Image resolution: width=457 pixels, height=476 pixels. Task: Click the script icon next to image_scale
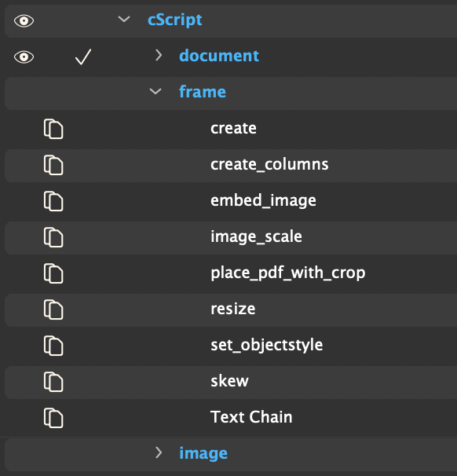tap(53, 237)
